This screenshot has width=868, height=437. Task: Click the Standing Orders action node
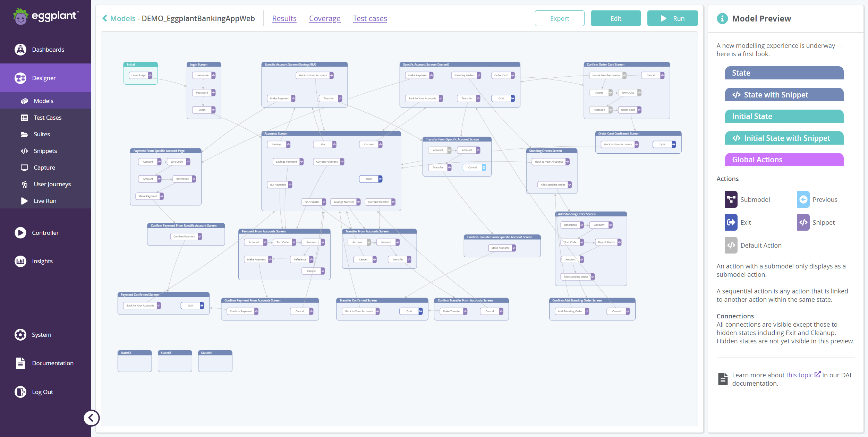466,75
